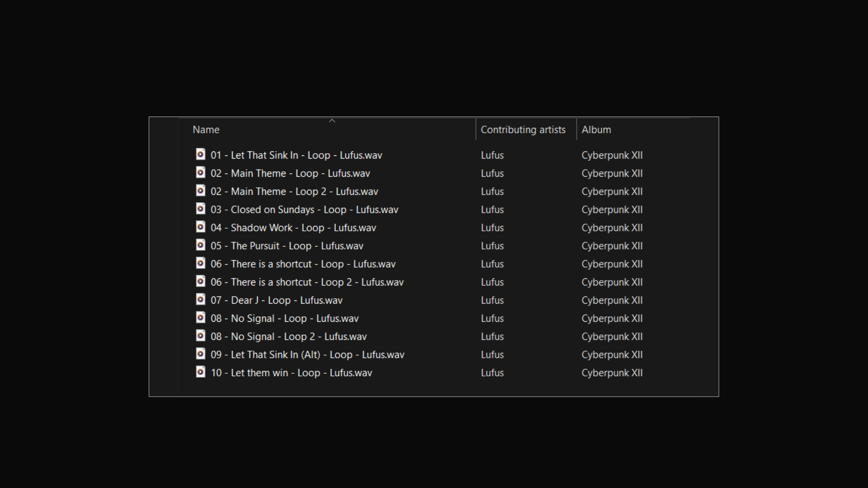Image resolution: width=868 pixels, height=488 pixels.
Task: Click Cyberpunk XII album of 10 - Let them win
Action: click(x=612, y=373)
